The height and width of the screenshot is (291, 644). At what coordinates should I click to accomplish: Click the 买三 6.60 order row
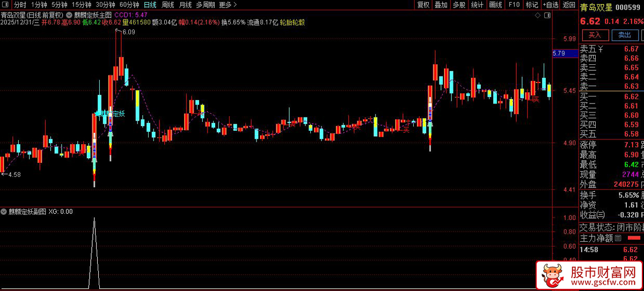click(611, 115)
